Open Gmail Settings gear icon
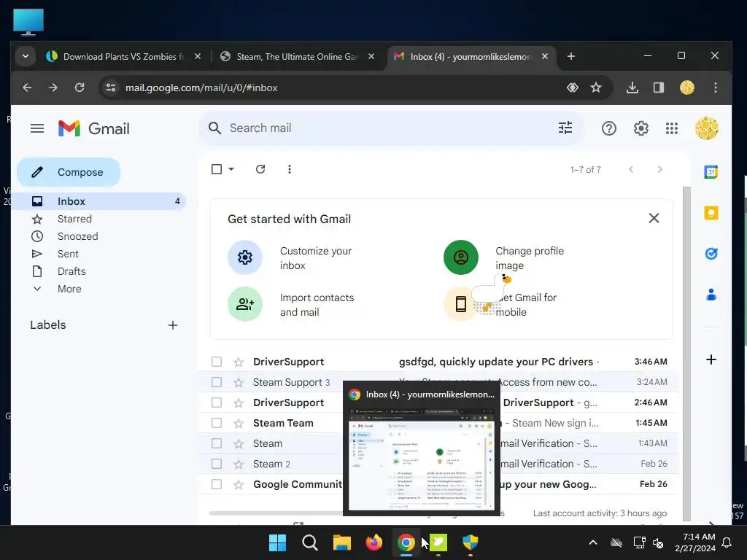 640,128
